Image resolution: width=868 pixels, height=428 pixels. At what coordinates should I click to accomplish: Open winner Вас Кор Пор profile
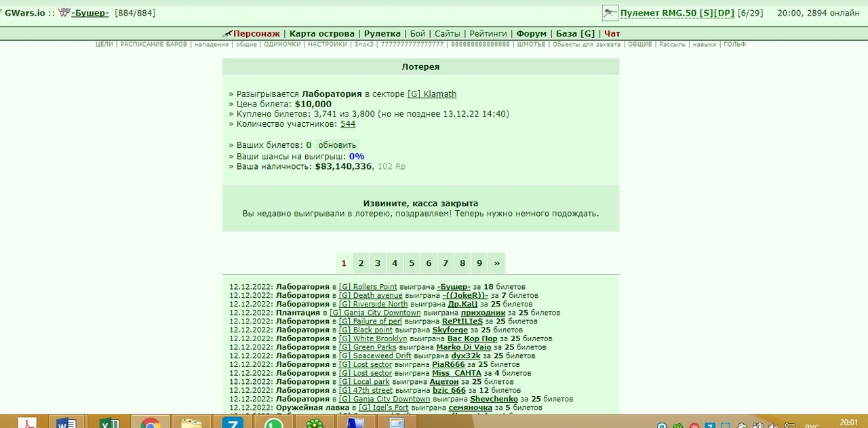tap(473, 338)
